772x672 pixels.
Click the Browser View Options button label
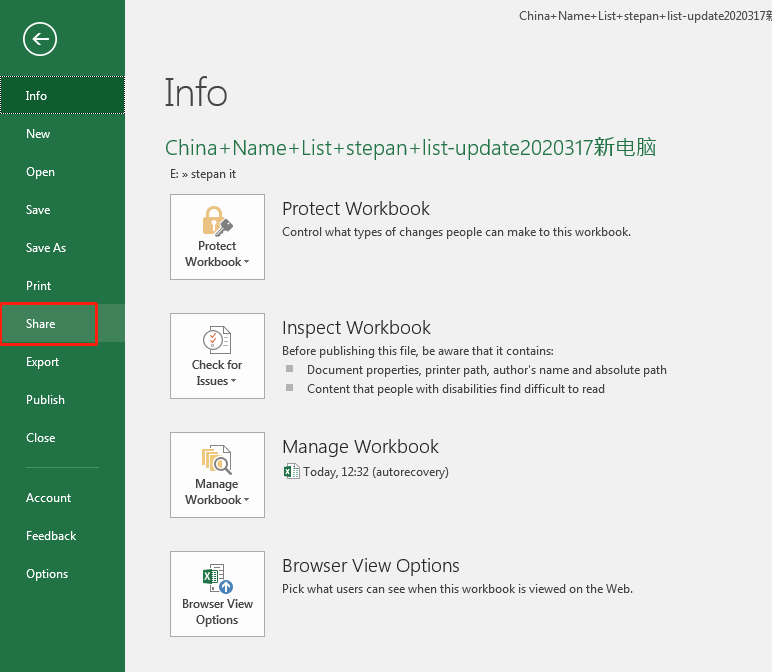coord(217,612)
